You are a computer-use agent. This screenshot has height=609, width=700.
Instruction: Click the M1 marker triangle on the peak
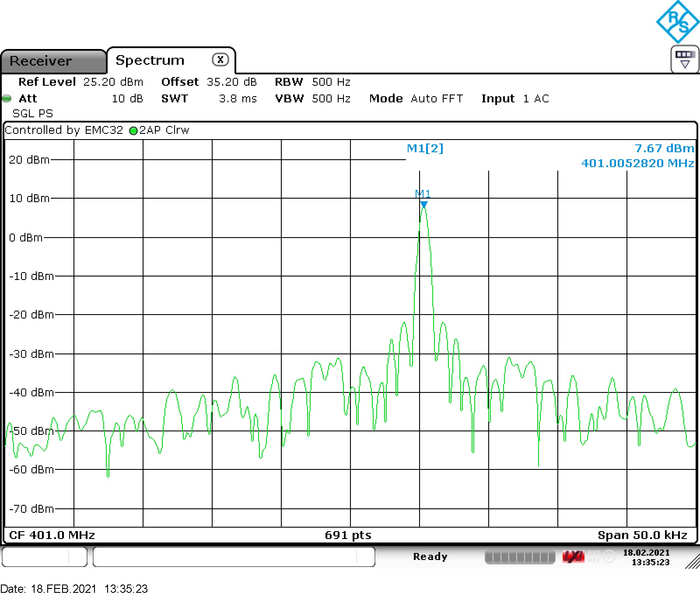[423, 204]
